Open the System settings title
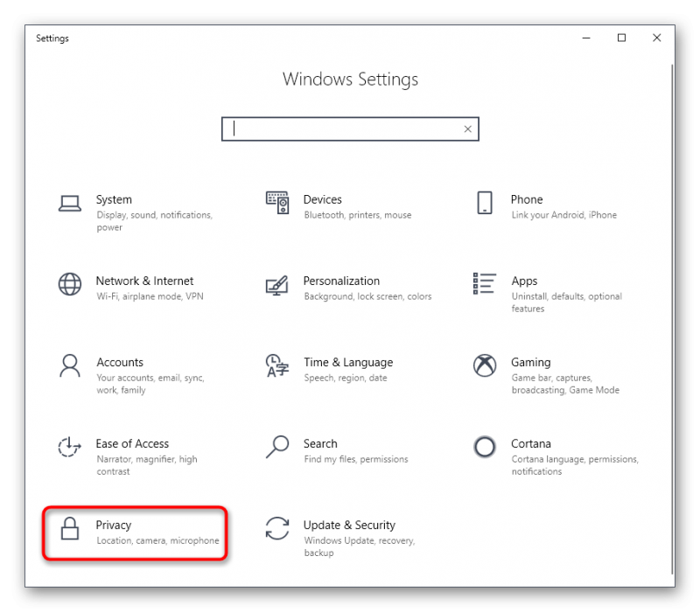700x612 pixels. click(x=114, y=199)
